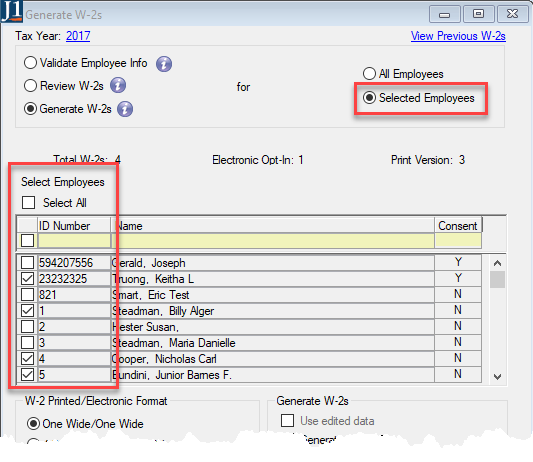Choose the All Employees option
Image resolution: width=533 pixels, height=462 pixels.
(x=369, y=74)
